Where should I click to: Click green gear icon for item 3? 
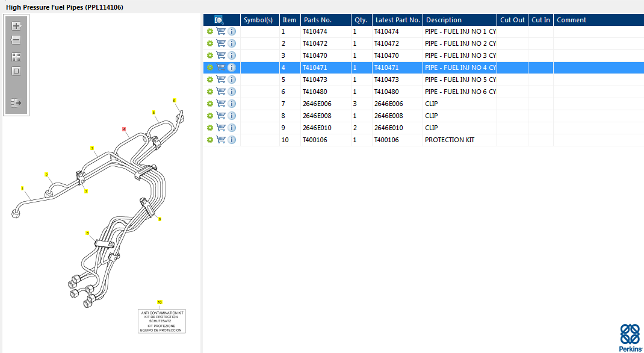209,55
